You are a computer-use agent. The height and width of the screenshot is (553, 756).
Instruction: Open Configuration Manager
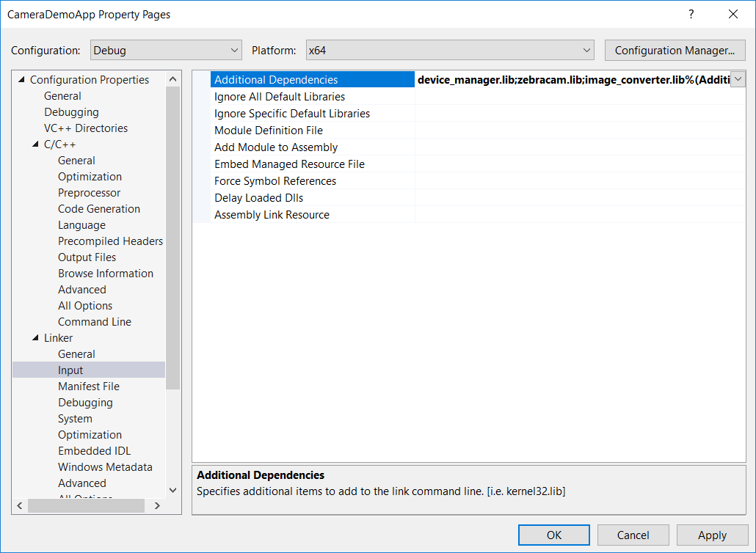(674, 50)
